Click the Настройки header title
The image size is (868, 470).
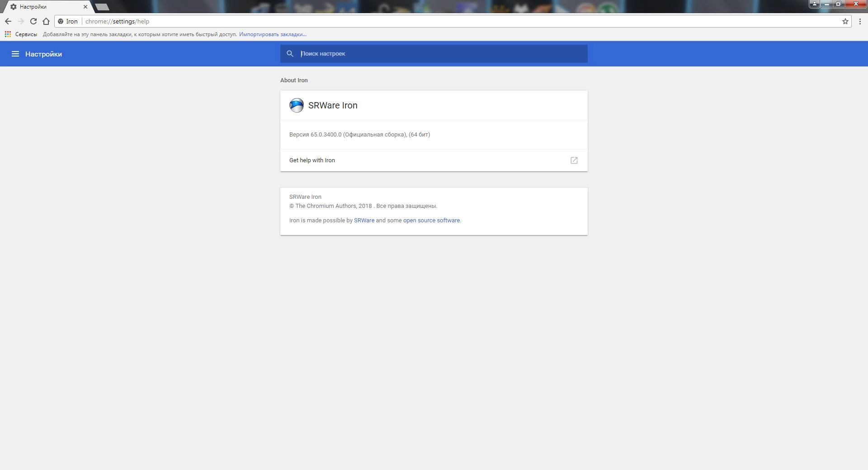pyautogui.click(x=43, y=54)
